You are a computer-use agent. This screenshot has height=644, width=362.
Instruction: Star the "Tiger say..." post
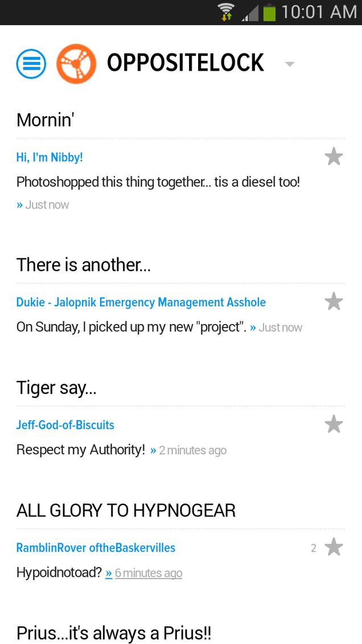point(334,424)
